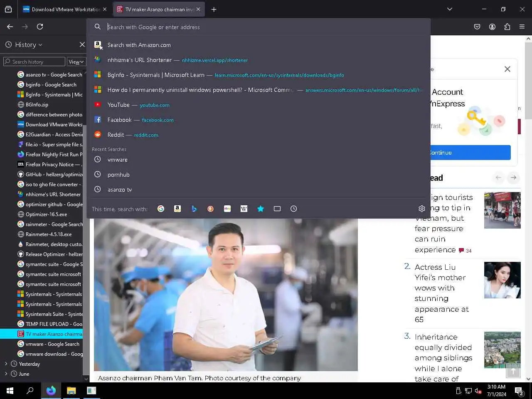Open bginfo - Google Search history entry
The height and width of the screenshot is (399, 532).
pyautogui.click(x=50, y=85)
